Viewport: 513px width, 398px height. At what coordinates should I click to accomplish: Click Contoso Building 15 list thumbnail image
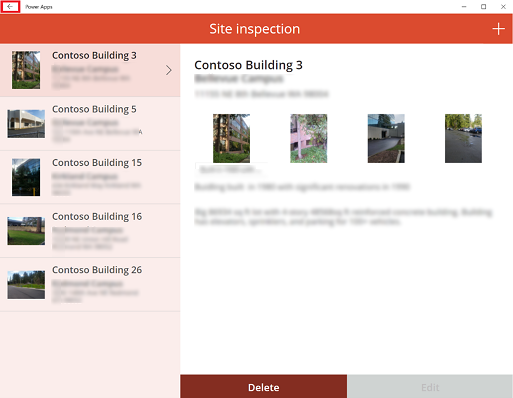26,177
